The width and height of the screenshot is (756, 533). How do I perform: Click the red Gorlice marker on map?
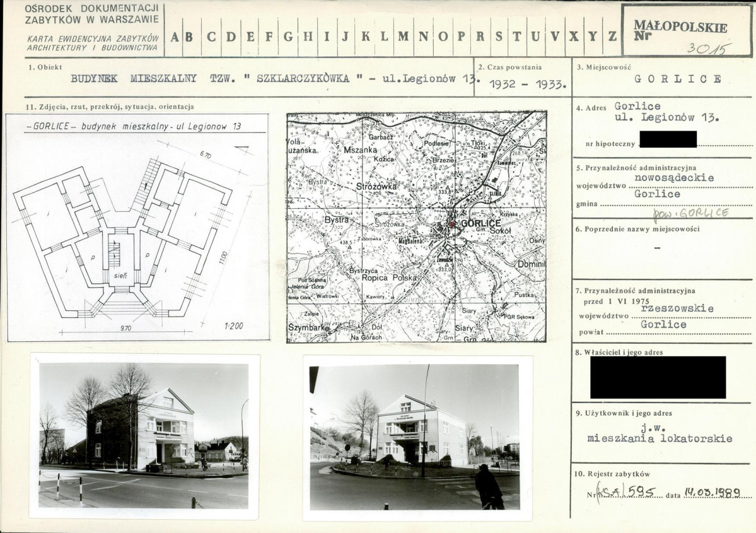click(451, 224)
